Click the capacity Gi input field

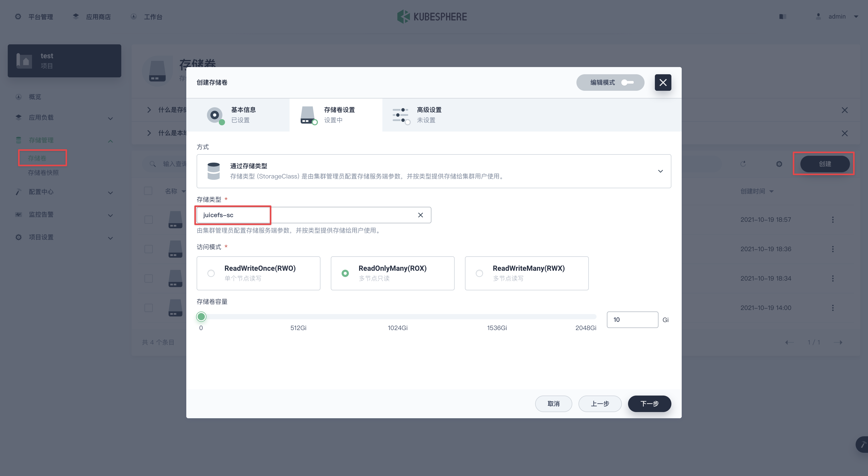pyautogui.click(x=632, y=319)
